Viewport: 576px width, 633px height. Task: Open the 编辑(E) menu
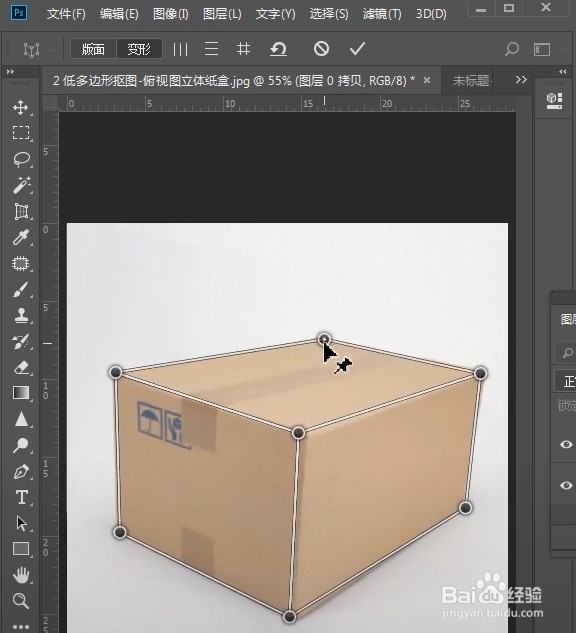(x=119, y=14)
